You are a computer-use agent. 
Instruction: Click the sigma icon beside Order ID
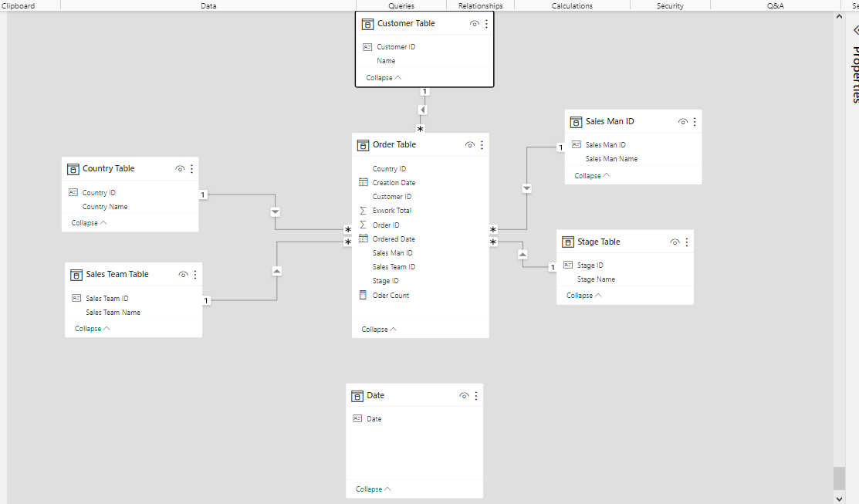tap(363, 225)
